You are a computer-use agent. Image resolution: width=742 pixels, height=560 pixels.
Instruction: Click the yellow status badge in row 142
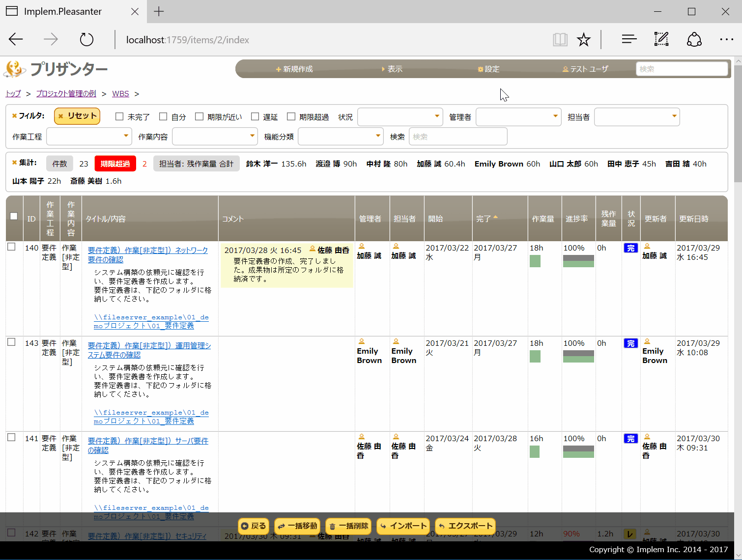[630, 534]
